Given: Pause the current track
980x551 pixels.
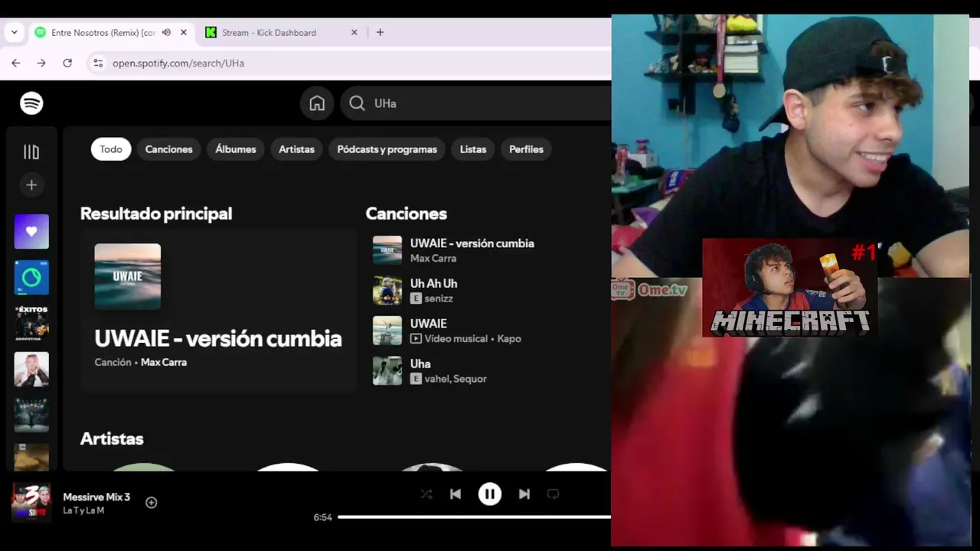Looking at the screenshot, I should coord(490,494).
